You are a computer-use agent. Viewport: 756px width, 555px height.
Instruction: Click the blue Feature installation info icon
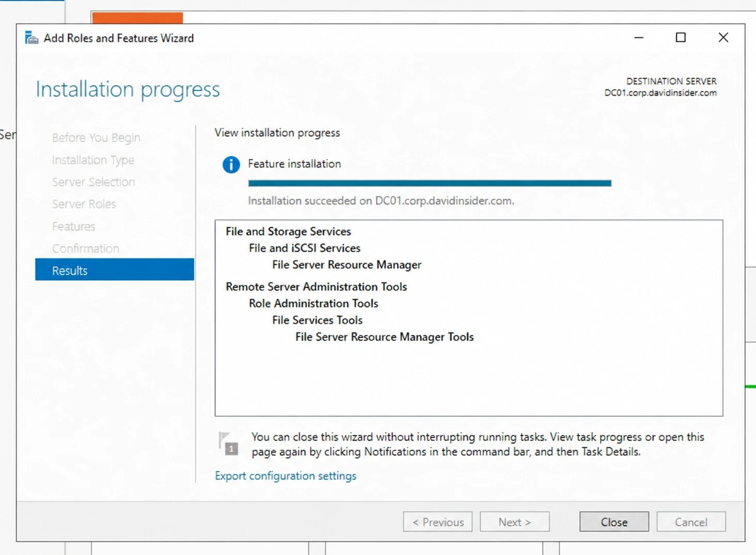click(231, 165)
